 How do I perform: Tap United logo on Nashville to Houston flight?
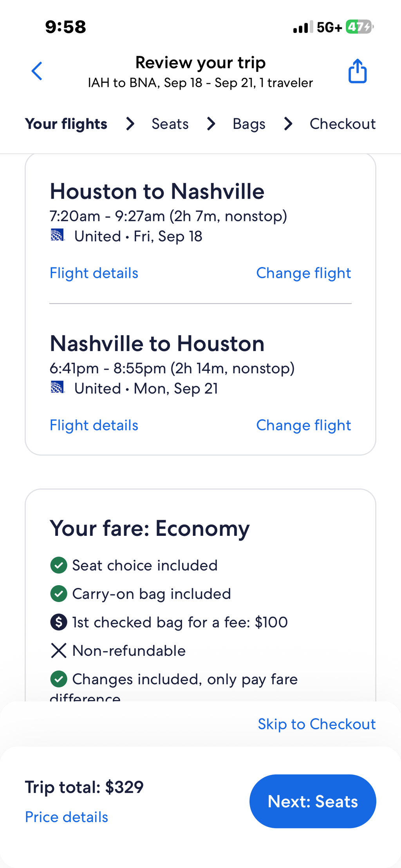[58, 387]
